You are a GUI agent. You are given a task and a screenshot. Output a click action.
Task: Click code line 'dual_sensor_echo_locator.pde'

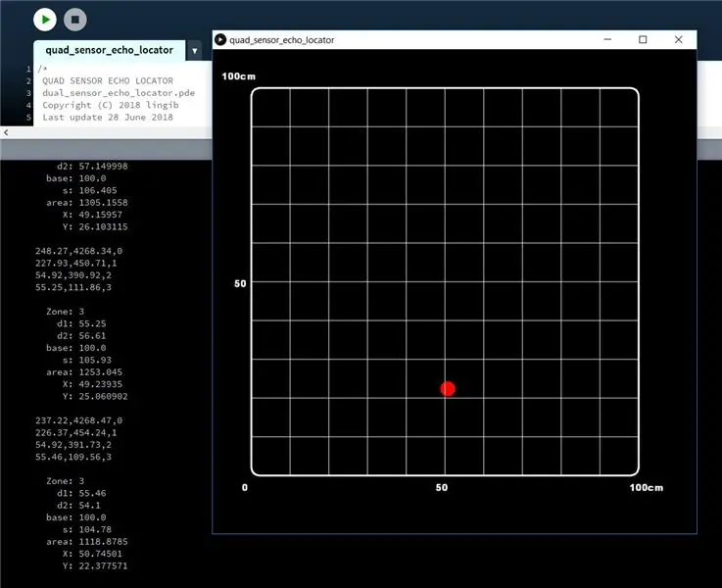pyautogui.click(x=119, y=93)
